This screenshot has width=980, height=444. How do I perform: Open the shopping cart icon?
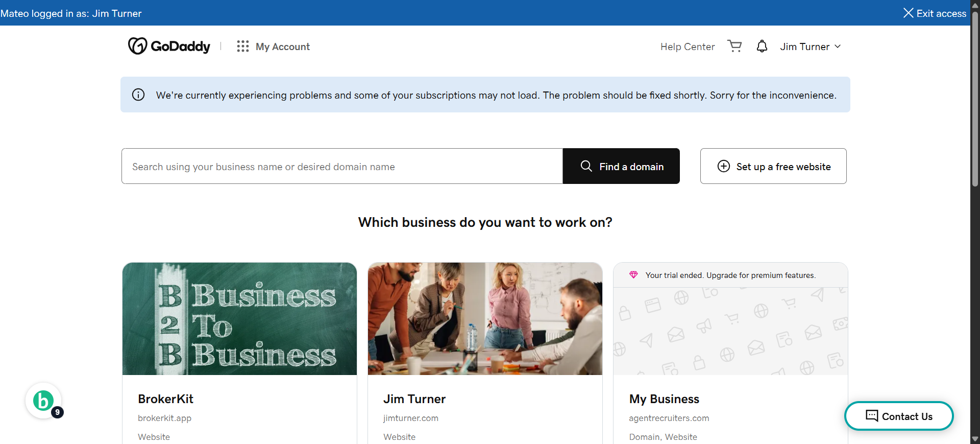click(x=734, y=46)
